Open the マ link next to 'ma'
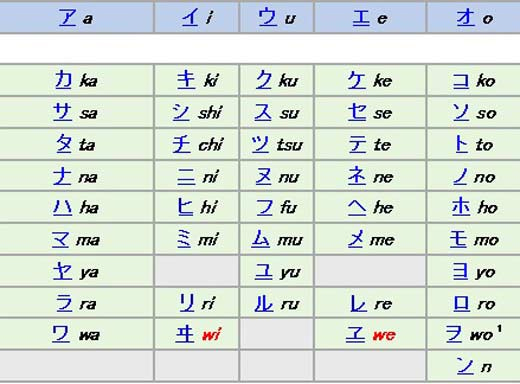520x384 pixels. 61,239
